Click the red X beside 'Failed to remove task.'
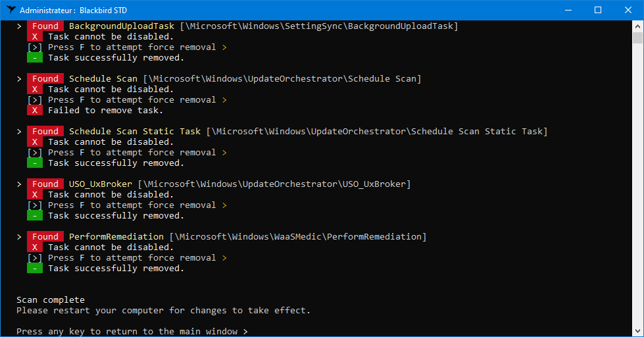The height and width of the screenshot is (337, 644). 35,110
